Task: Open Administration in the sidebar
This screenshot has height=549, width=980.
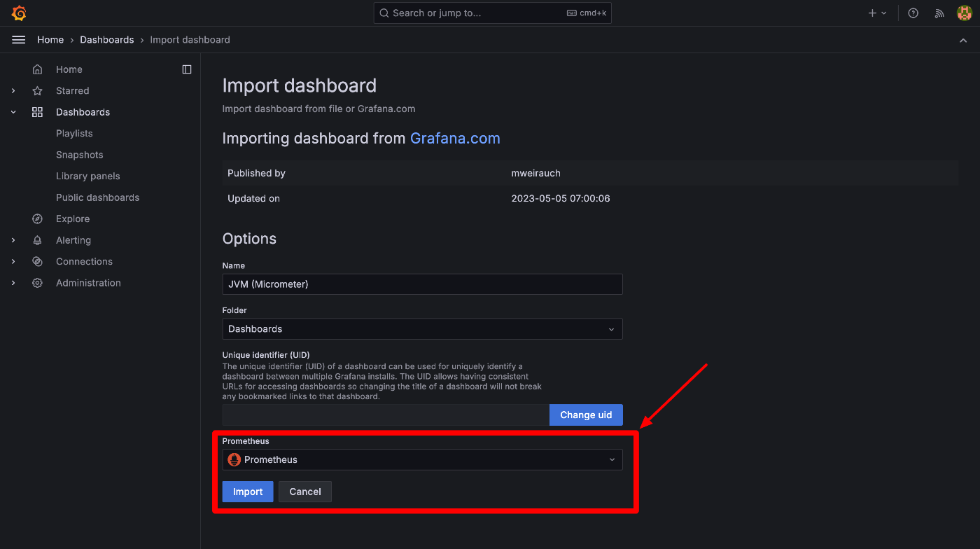Action: [88, 283]
